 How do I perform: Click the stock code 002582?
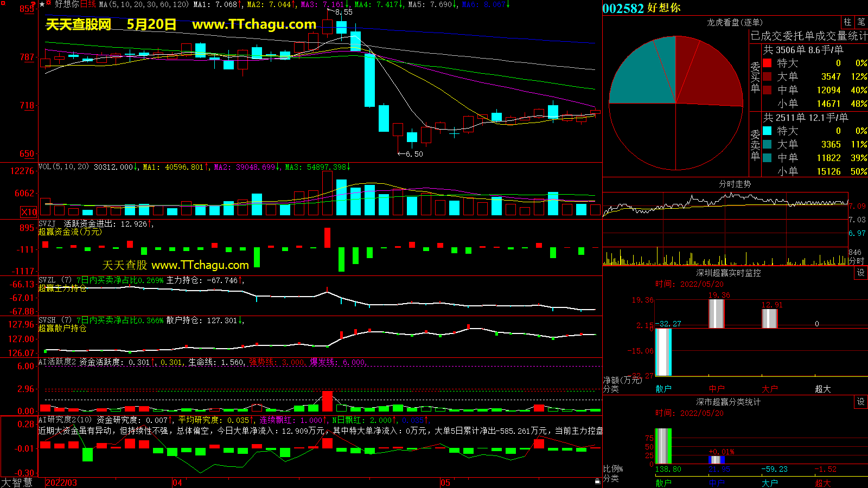point(623,8)
